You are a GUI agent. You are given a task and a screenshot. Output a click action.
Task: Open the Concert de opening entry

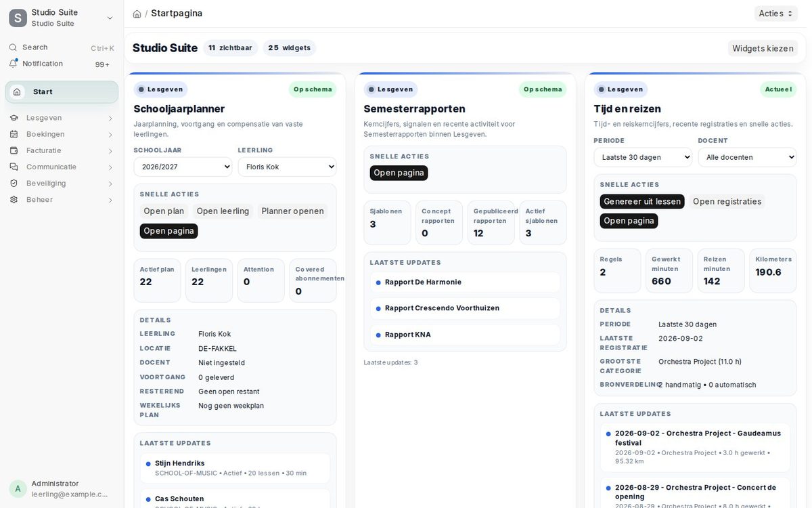coord(695,493)
